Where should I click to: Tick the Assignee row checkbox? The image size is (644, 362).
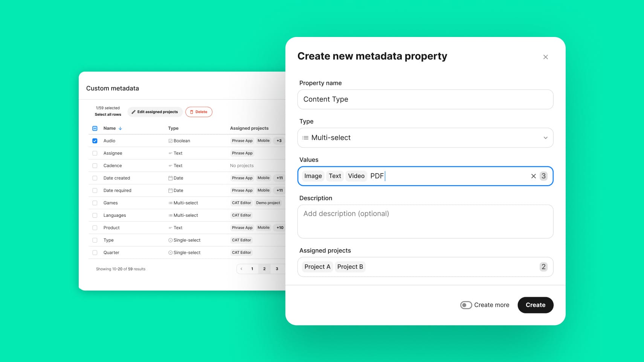click(x=95, y=153)
